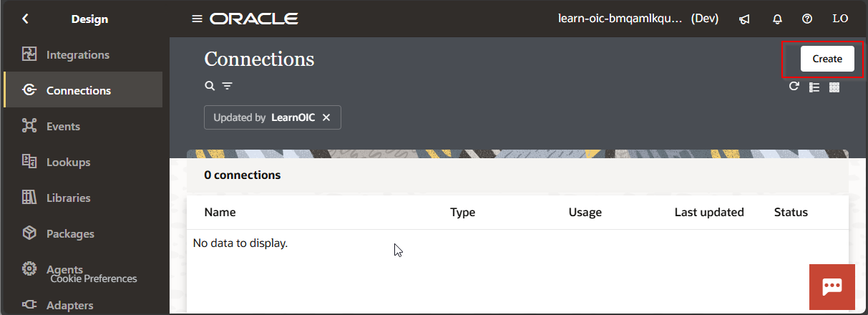This screenshot has width=868, height=315.
Task: Click the Integrations sidebar icon
Action: tap(29, 54)
